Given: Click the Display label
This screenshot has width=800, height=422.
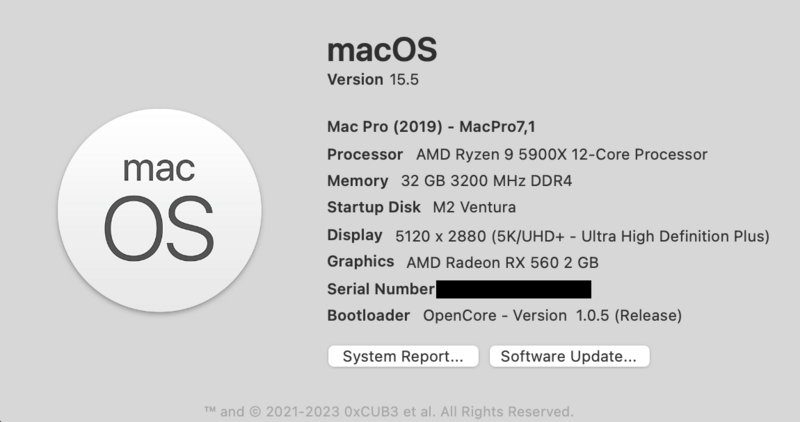Looking at the screenshot, I should (355, 235).
